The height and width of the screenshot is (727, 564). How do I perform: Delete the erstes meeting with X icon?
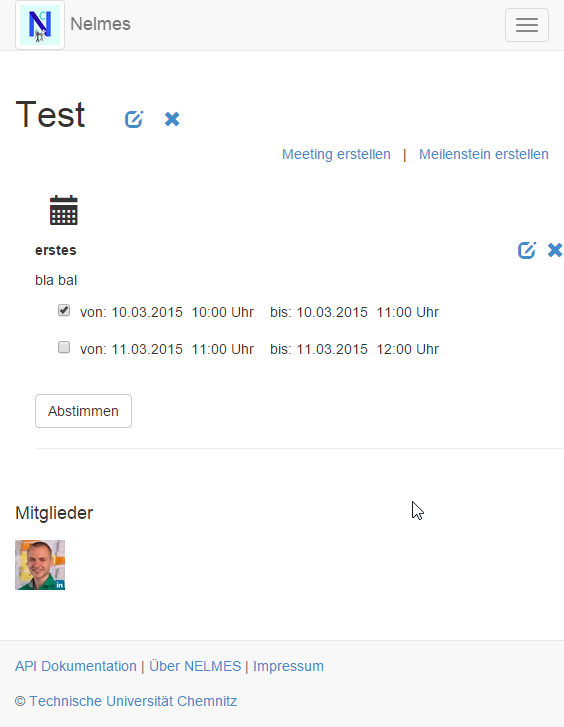555,250
